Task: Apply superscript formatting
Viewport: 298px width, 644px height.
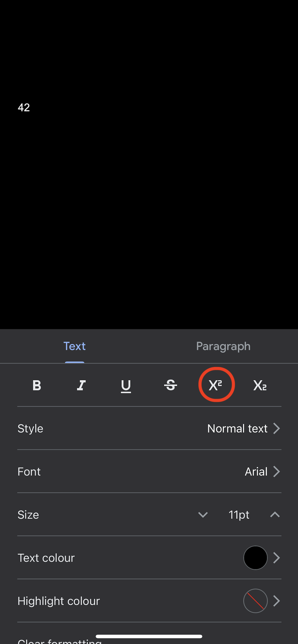Action: pos(215,385)
